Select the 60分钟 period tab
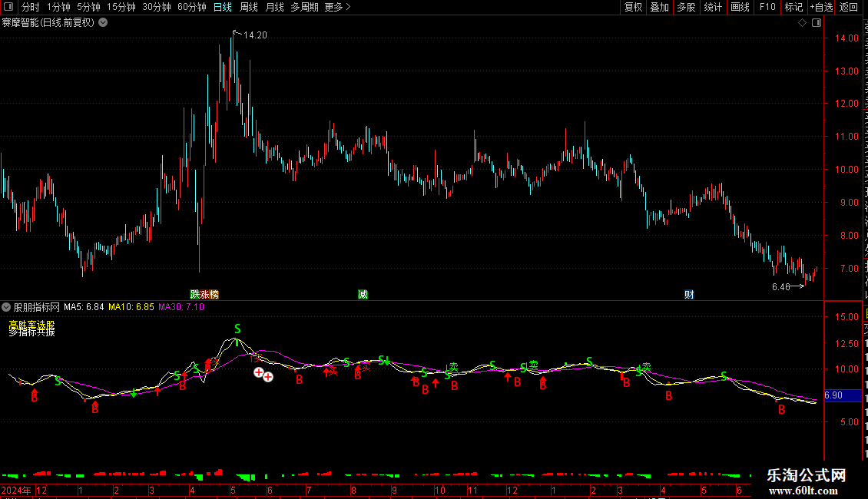Image resolution: width=868 pixels, height=499 pixels. pyautogui.click(x=192, y=7)
